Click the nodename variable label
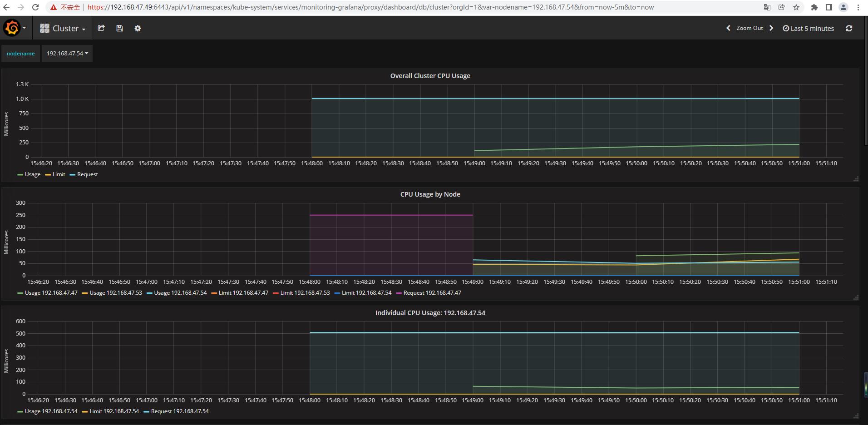The height and width of the screenshot is (425, 868). 20,53
